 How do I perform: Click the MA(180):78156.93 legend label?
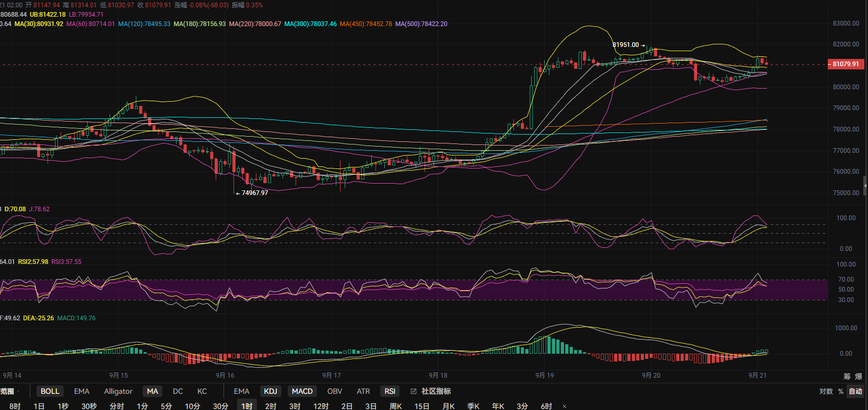(x=200, y=24)
